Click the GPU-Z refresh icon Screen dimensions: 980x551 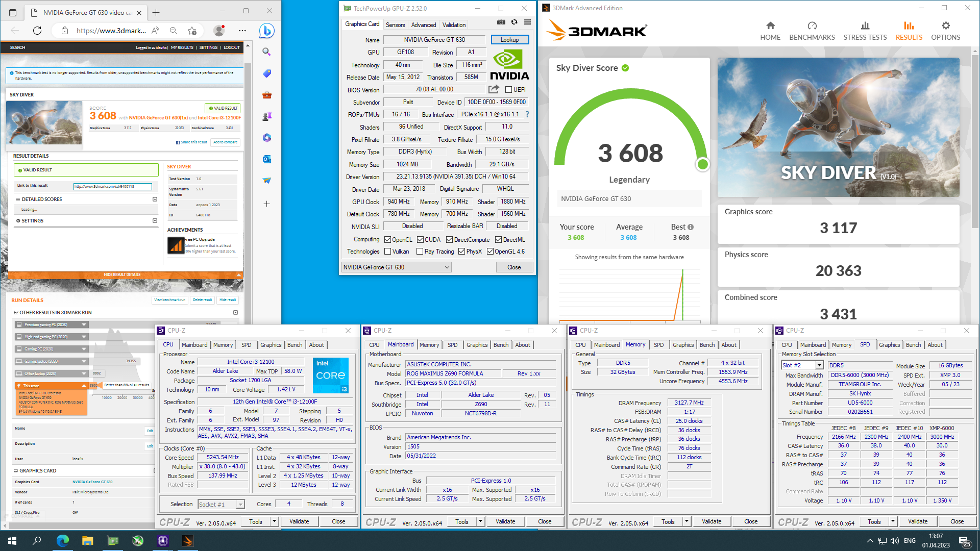514,22
